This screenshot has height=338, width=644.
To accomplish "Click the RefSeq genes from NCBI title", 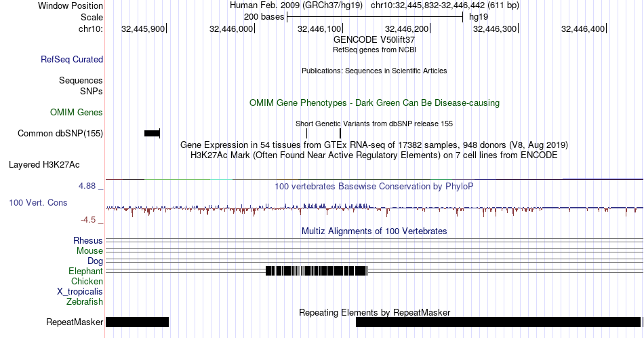I will [374, 50].
